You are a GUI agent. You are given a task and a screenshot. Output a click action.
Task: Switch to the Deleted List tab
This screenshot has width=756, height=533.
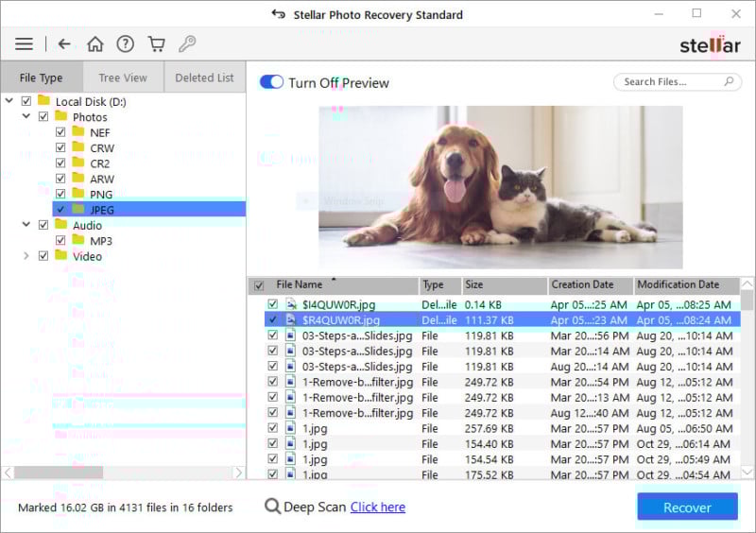click(205, 77)
